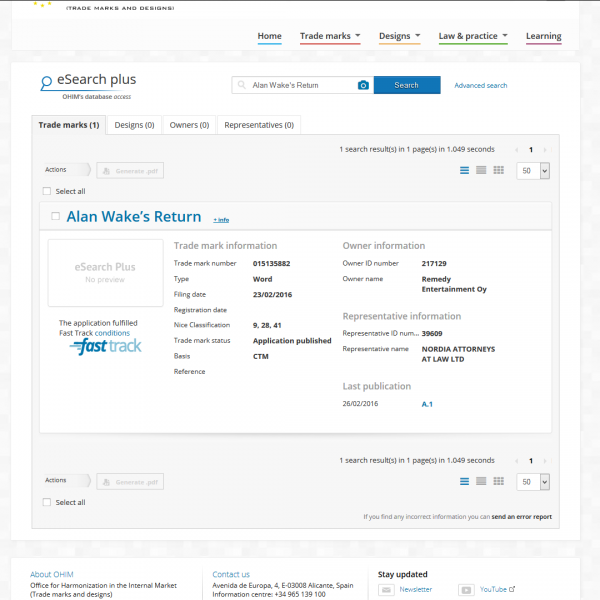This screenshot has height=600, width=600.
Task: Click the Alan Wake's Return search field
Action: pyautogui.click(x=300, y=86)
